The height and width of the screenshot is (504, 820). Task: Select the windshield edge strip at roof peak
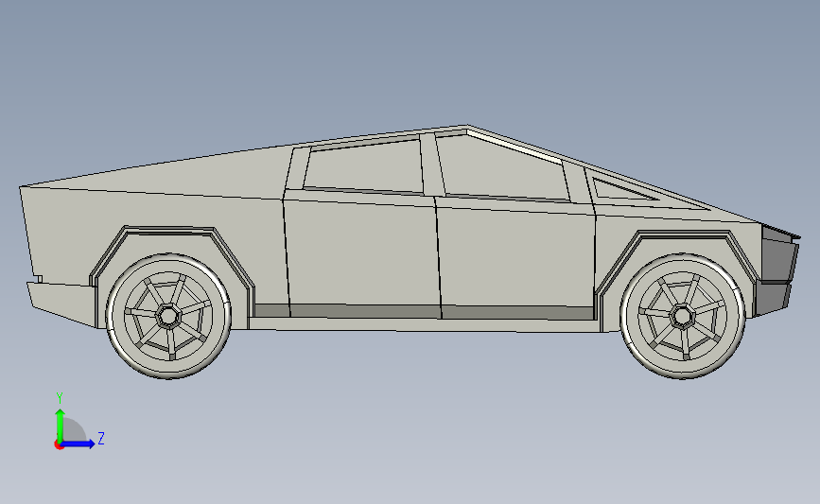[515, 147]
